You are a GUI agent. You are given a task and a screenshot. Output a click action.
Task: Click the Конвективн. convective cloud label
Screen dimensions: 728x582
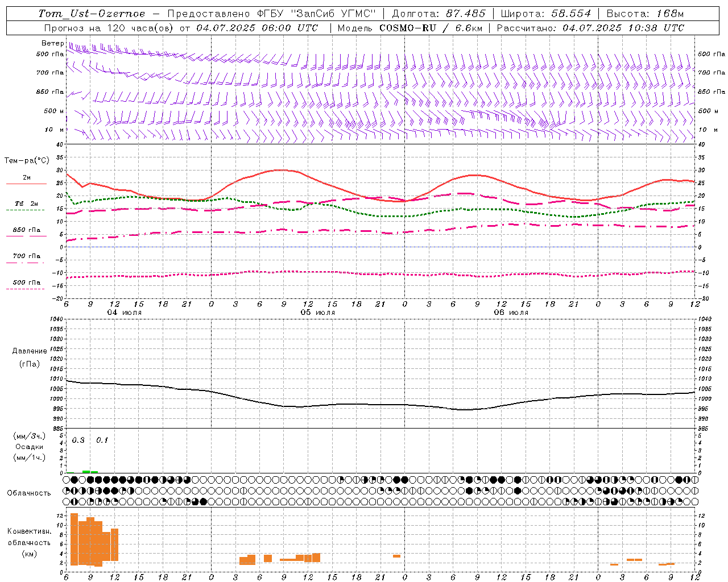click(29, 531)
